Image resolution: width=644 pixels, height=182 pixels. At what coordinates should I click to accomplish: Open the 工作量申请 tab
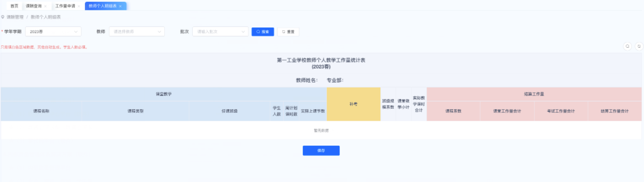point(65,6)
